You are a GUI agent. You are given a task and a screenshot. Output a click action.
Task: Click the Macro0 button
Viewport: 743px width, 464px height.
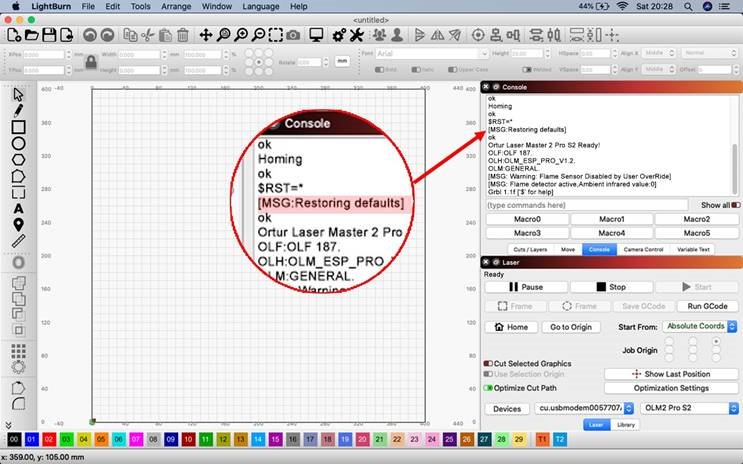tap(527, 219)
